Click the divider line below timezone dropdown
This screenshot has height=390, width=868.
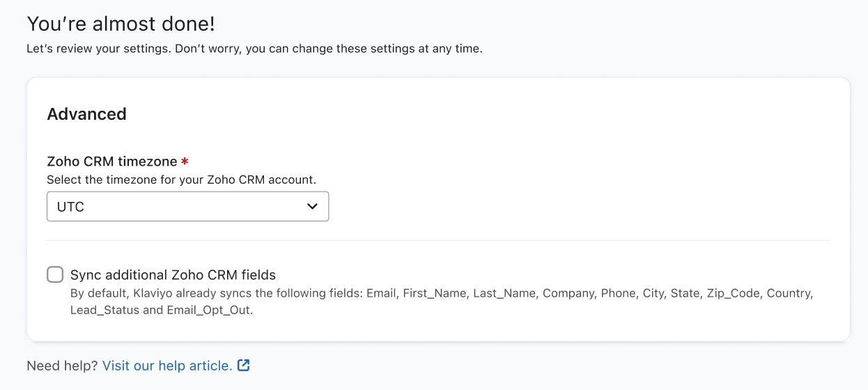tap(438, 240)
